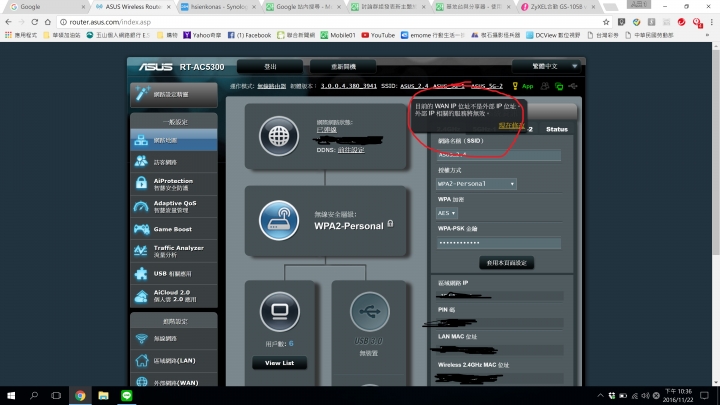Click the green network status icon
Screen dimensions: 720x405
coord(559,86)
